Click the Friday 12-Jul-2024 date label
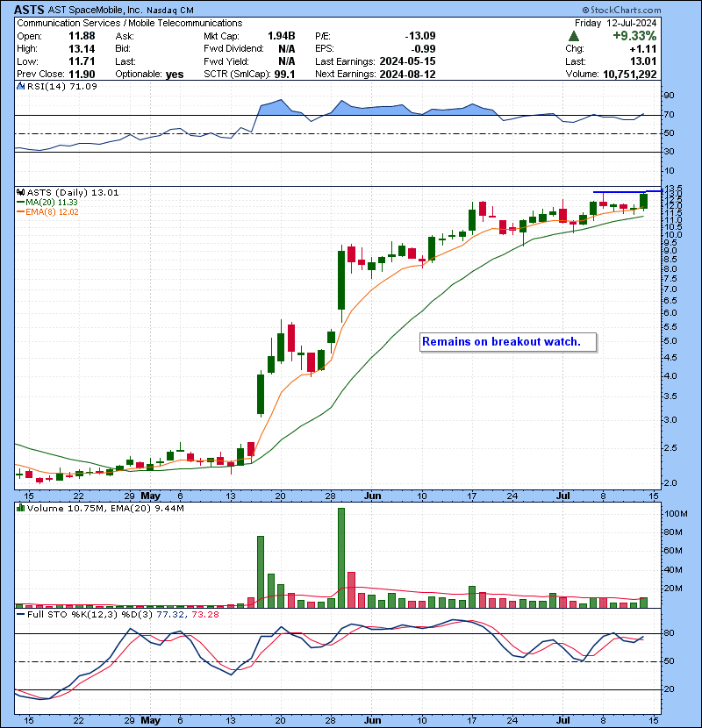702x728 pixels. [x=616, y=23]
